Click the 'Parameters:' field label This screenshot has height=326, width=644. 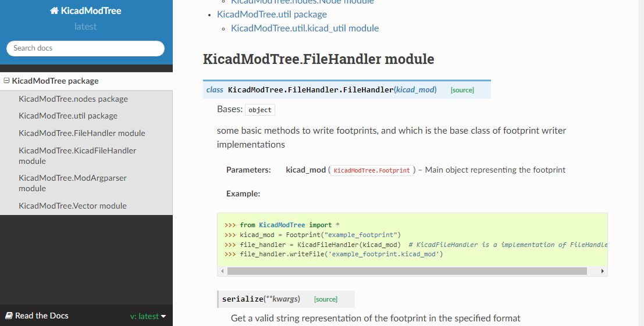(248, 170)
